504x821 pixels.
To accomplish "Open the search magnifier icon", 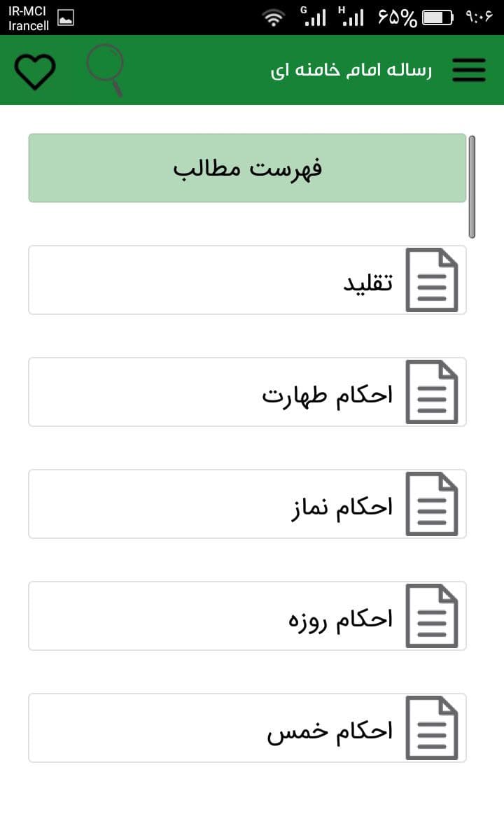I will click(105, 70).
